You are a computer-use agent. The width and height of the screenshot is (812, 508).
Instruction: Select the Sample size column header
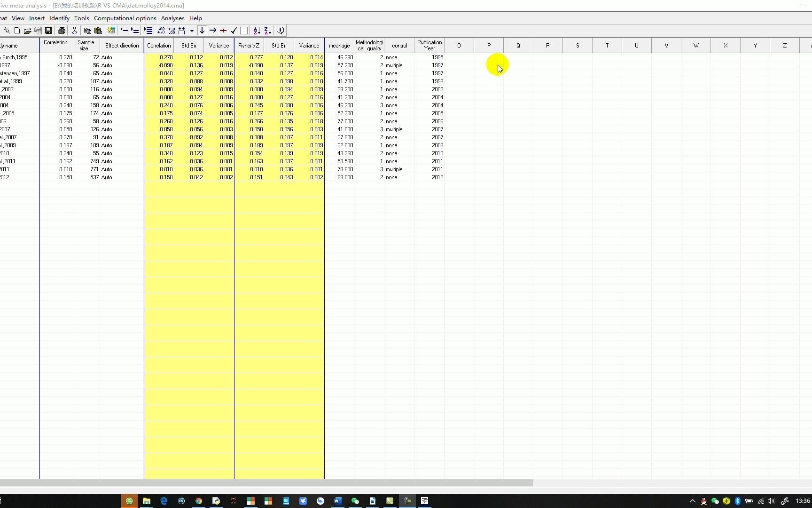click(x=86, y=45)
